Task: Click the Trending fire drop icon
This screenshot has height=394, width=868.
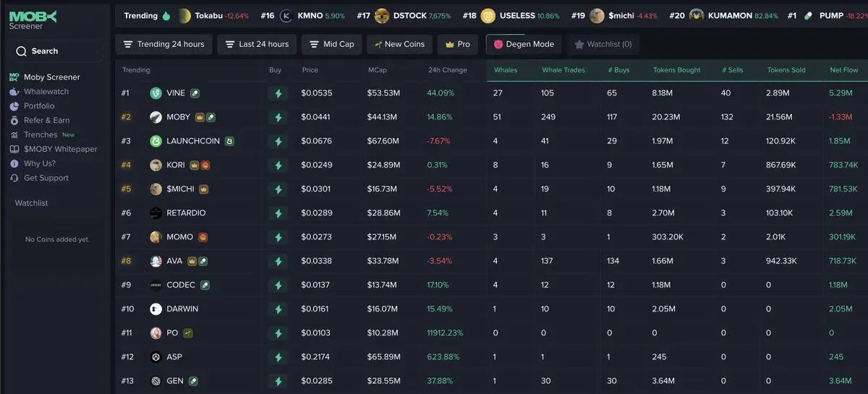Action: (x=166, y=15)
